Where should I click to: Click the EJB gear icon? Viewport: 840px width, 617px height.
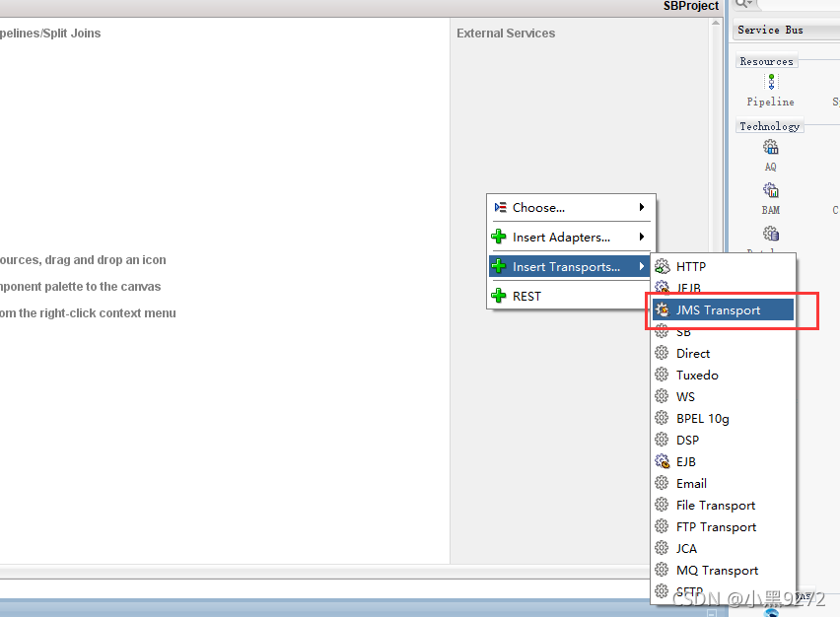click(663, 461)
